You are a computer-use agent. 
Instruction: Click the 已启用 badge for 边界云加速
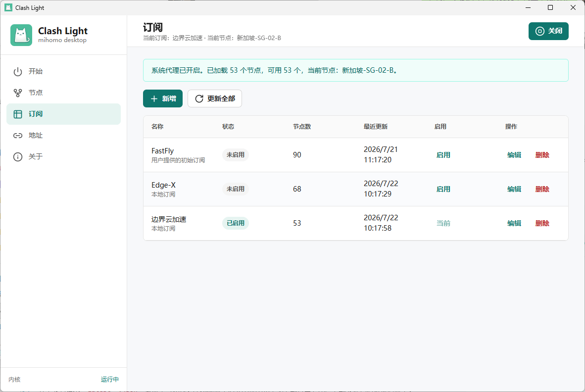click(x=236, y=223)
